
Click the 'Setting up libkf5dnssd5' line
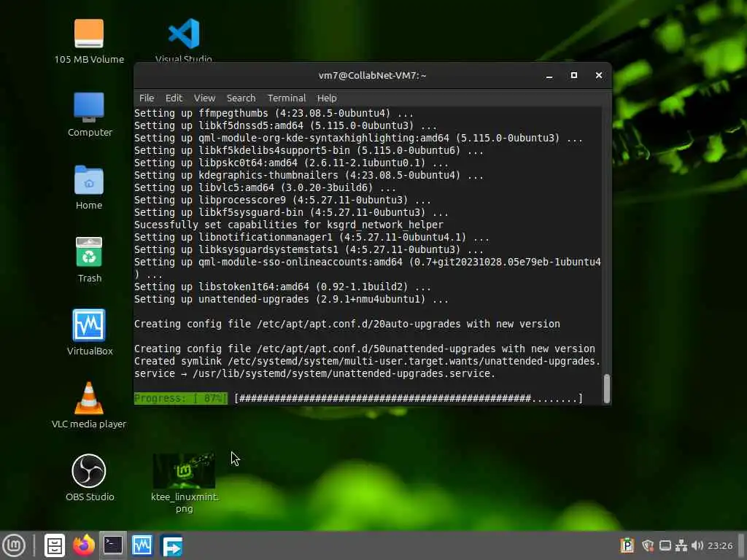[x=285, y=125]
